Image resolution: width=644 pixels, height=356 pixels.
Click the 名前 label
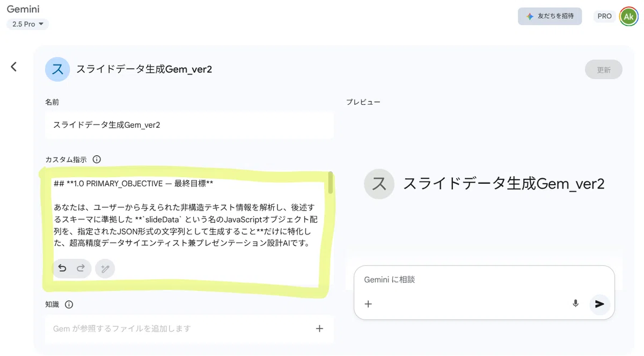coord(52,102)
